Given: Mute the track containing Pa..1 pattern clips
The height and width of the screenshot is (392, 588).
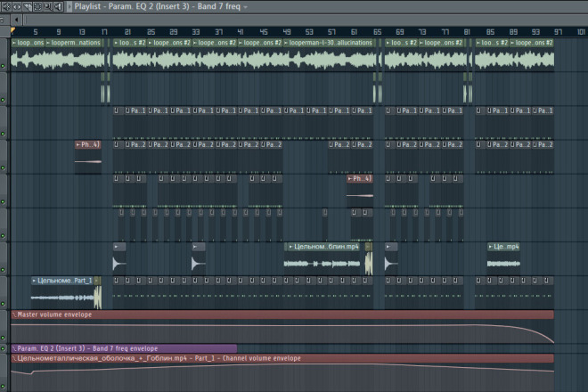Looking at the screenshot, I should coord(3,134).
